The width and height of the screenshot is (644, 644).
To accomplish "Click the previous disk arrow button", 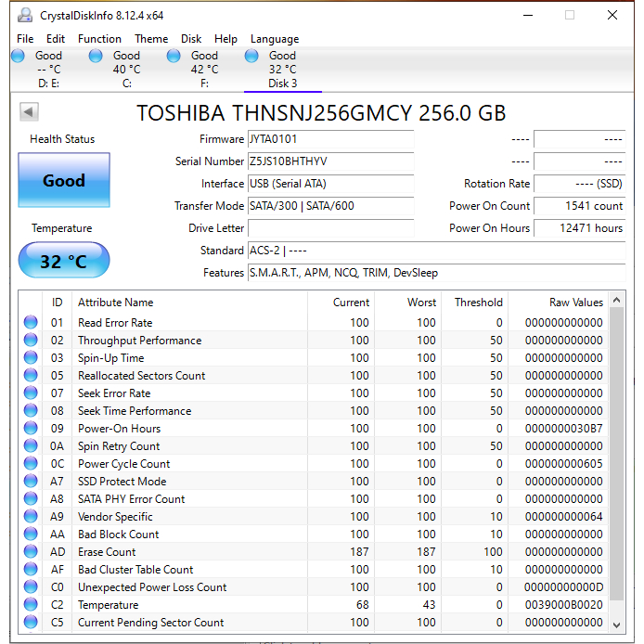I will pos(29,112).
